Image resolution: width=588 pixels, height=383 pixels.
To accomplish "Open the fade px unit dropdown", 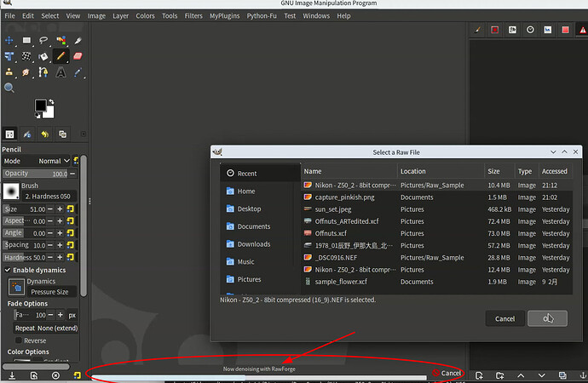I will click(x=72, y=315).
